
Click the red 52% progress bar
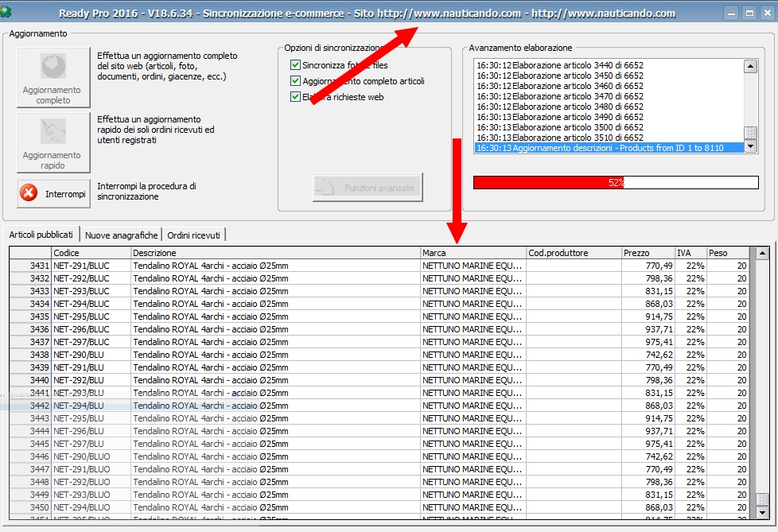(x=616, y=182)
